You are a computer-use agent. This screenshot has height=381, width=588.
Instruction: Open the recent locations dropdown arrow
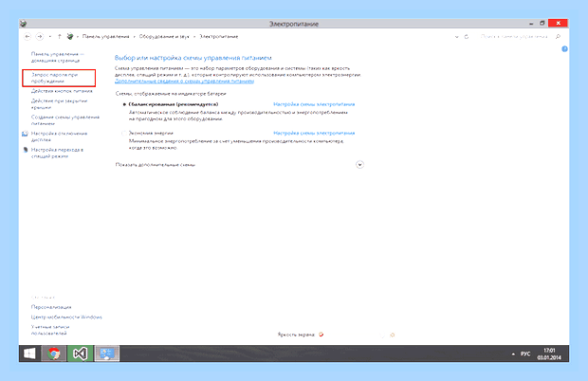pos(50,37)
